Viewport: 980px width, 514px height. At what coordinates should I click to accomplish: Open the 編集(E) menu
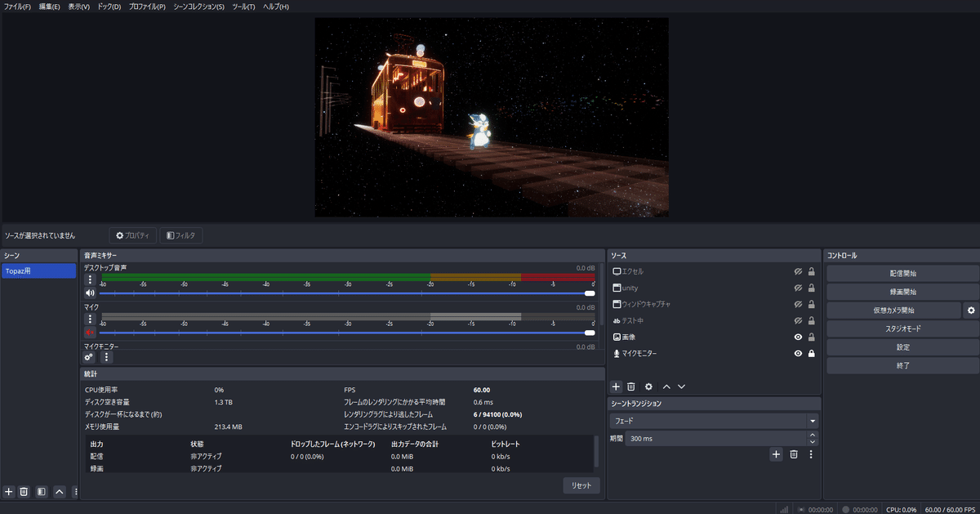[x=50, y=7]
